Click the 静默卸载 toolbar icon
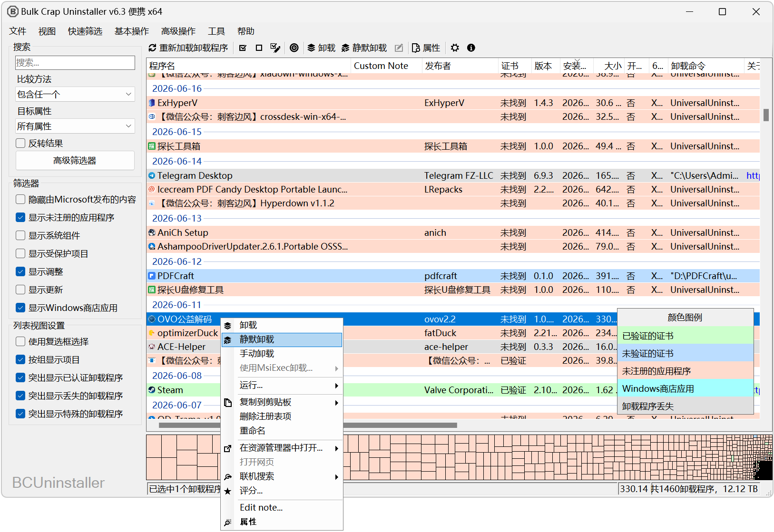Viewport: 774px width, 532px height. coord(345,48)
